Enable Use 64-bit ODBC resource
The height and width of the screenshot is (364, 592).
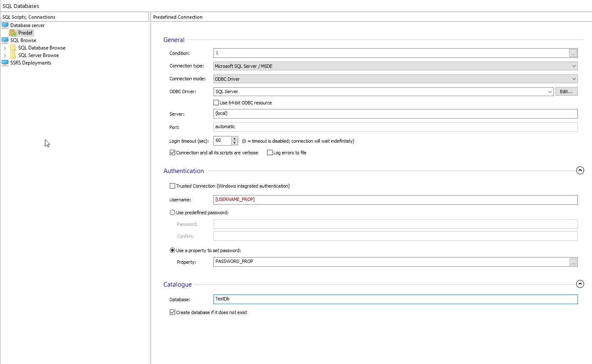tap(216, 103)
